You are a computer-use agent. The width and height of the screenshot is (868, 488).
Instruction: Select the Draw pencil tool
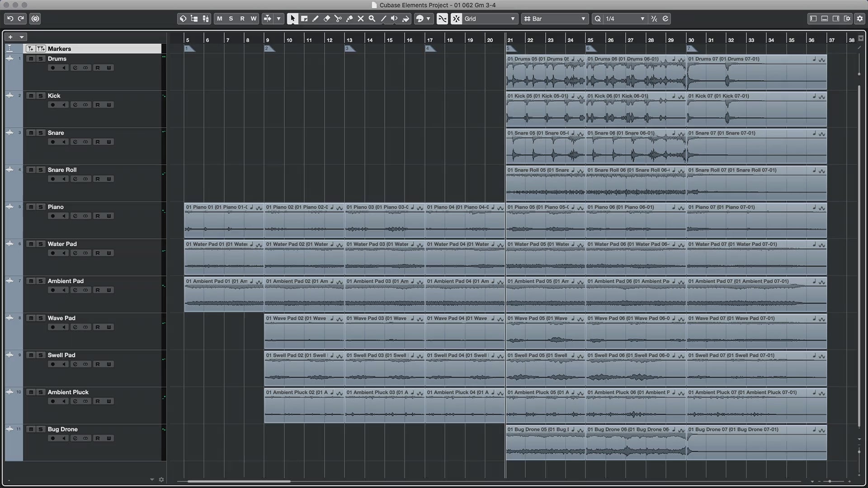tap(315, 19)
